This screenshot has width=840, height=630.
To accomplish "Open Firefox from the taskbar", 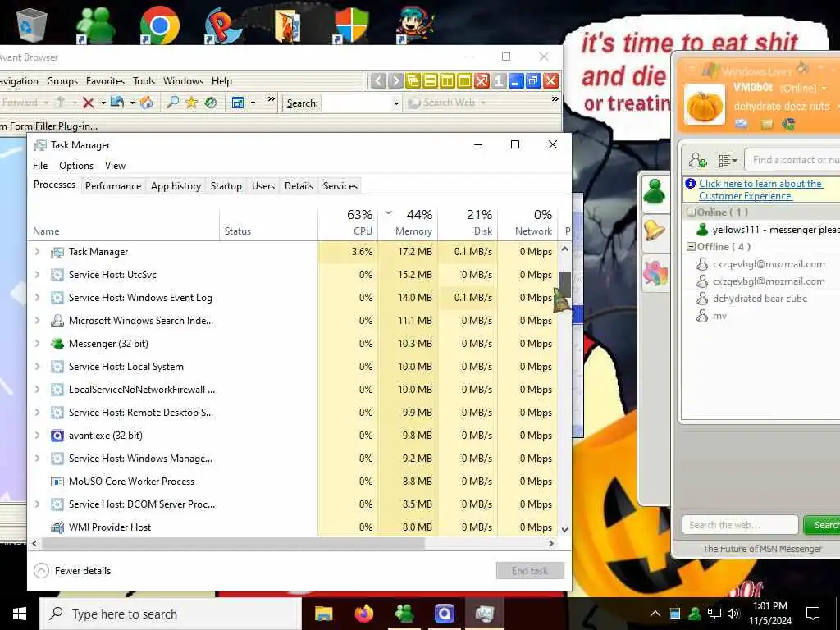I will tap(363, 614).
